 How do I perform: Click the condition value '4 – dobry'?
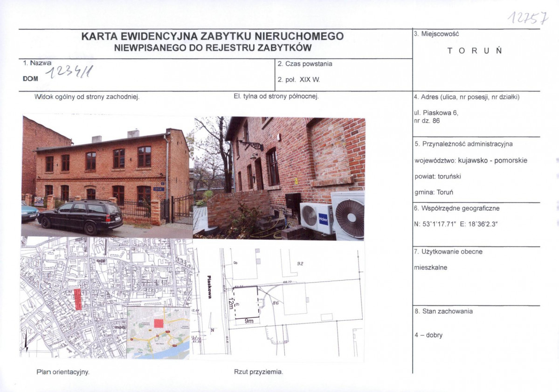(x=428, y=335)
